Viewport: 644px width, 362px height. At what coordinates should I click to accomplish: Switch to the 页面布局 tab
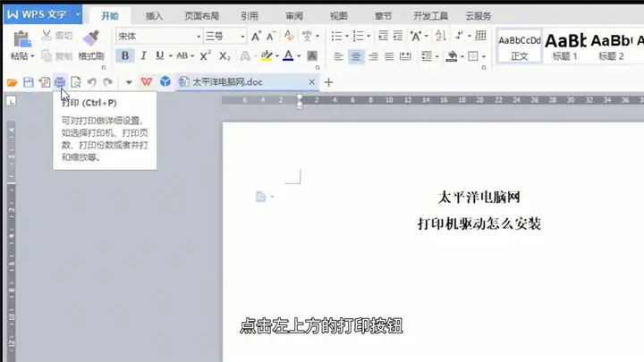[201, 16]
